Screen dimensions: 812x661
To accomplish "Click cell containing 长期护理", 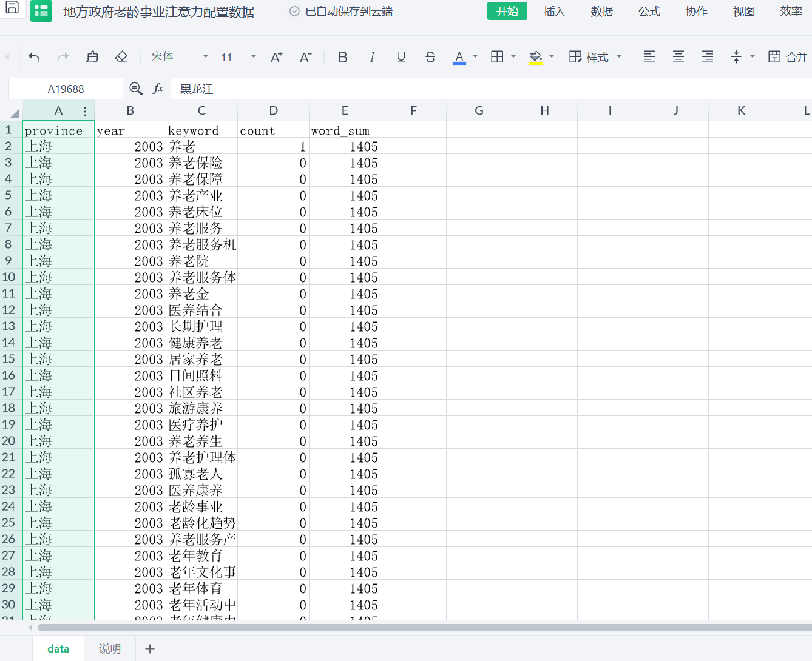I will pyautogui.click(x=201, y=326).
